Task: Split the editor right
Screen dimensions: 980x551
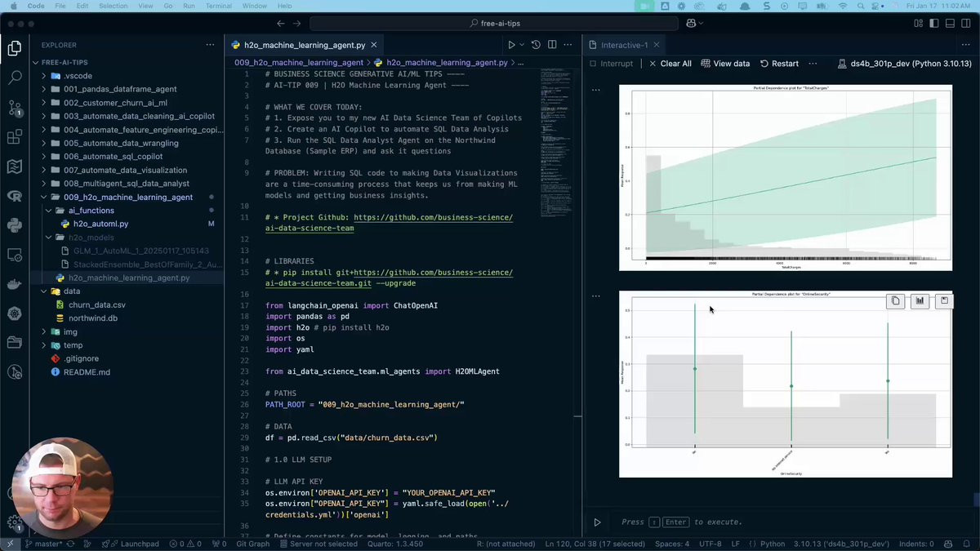Action: point(552,45)
